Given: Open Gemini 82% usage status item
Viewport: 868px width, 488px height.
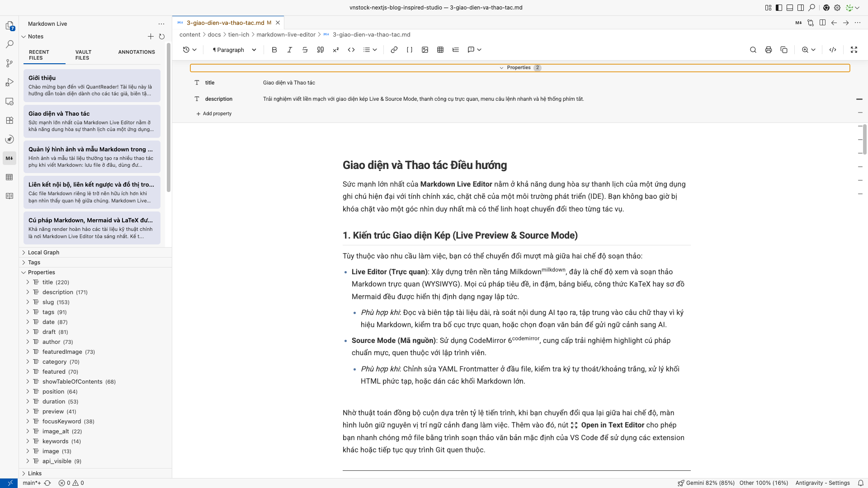Looking at the screenshot, I should pos(706,483).
